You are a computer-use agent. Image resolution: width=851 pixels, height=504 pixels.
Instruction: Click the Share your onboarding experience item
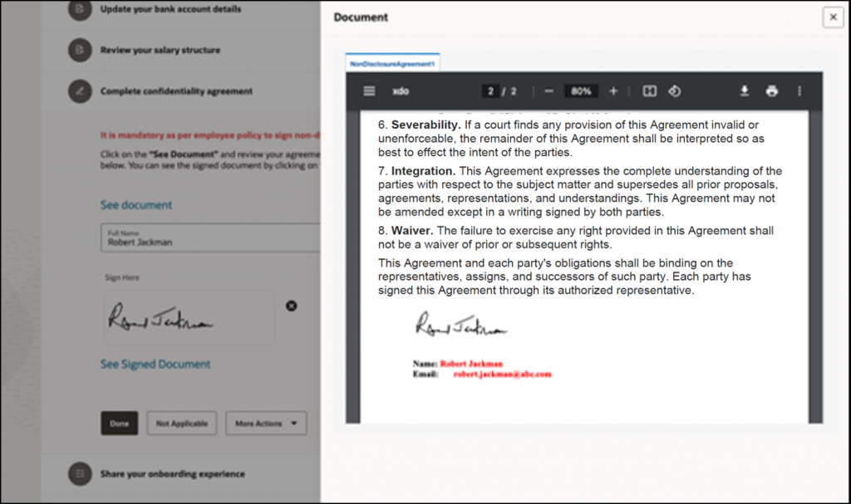pos(80,473)
